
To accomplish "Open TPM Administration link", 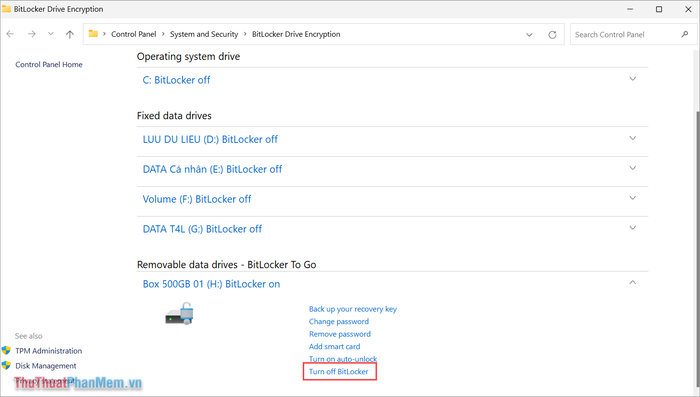I will [x=49, y=351].
